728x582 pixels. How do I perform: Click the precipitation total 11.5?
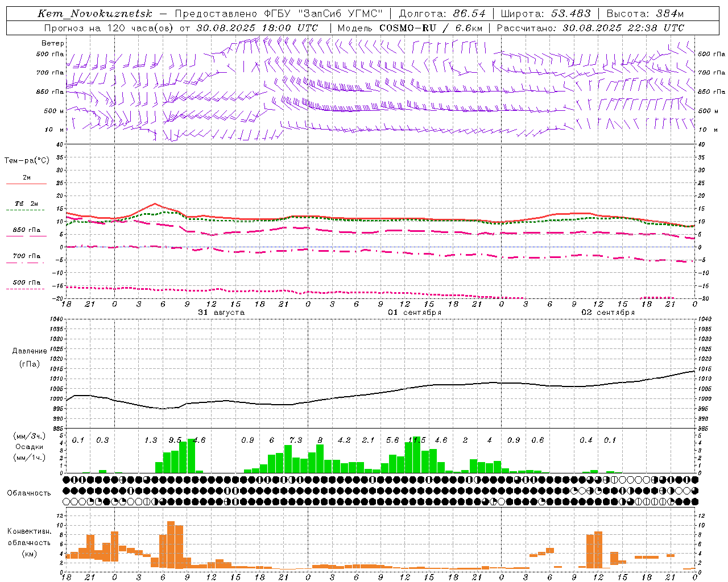(x=416, y=440)
